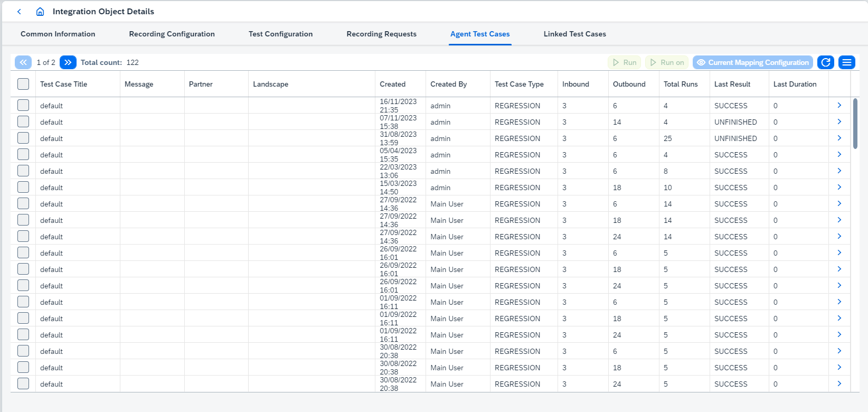The image size is (868, 412).
Task: Check the row created 15/03/2023 14:50
Action: coord(23,187)
